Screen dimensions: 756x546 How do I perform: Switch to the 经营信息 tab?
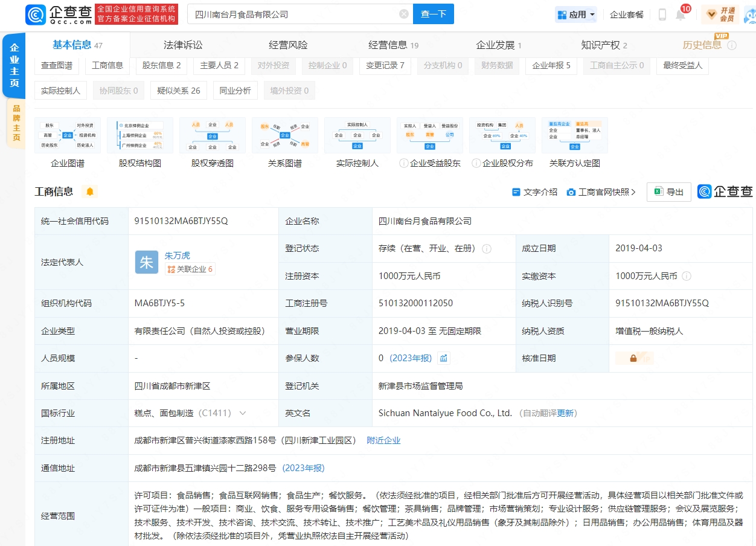coord(393,45)
